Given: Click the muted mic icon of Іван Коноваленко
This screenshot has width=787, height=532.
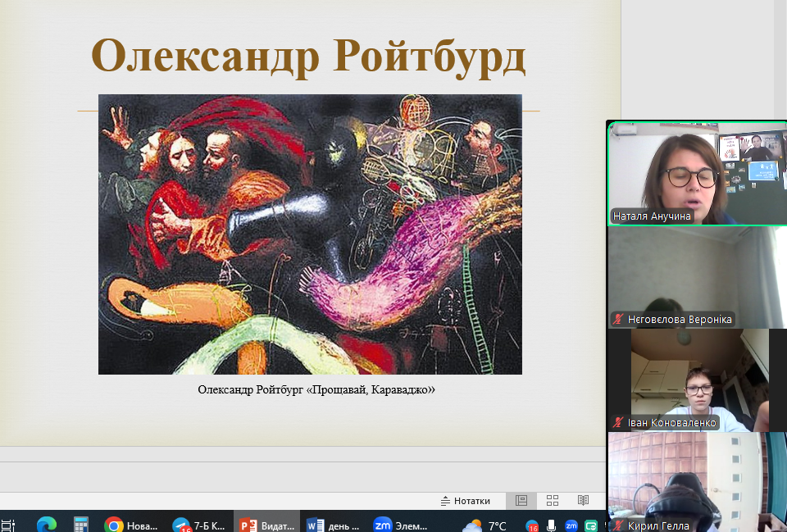Looking at the screenshot, I should pos(618,423).
